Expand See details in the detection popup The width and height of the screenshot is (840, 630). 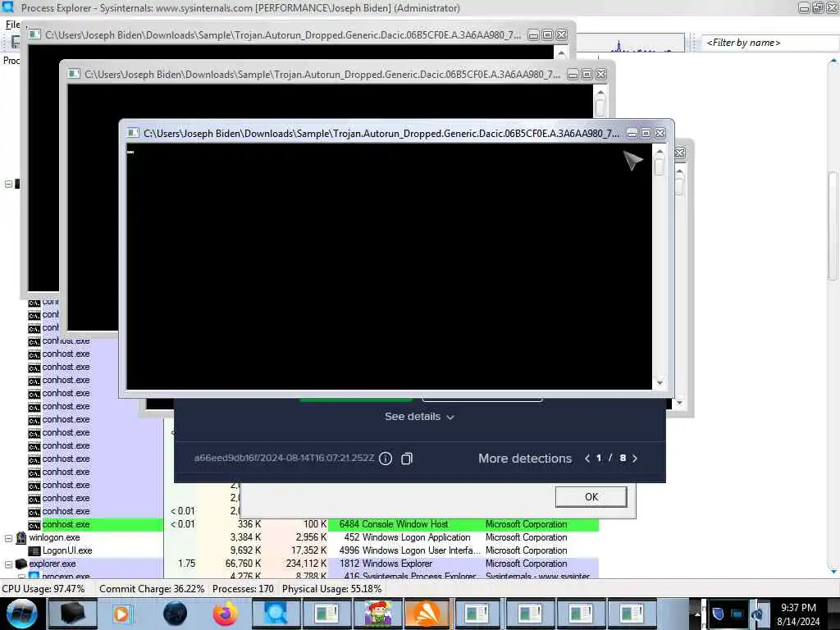coord(419,417)
